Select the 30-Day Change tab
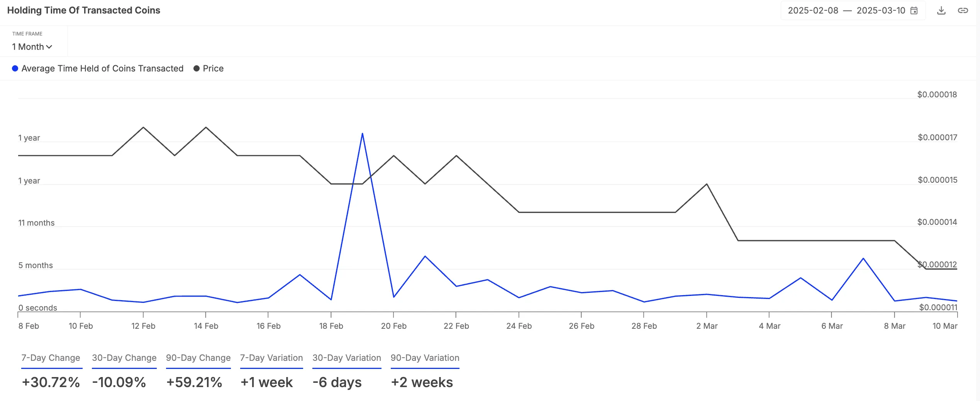980x401 pixels. 124,358
